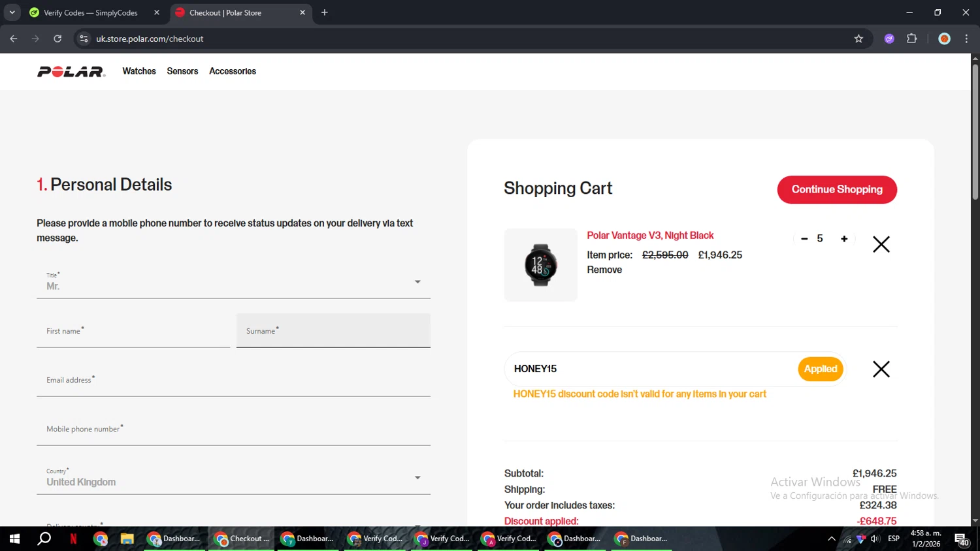Switch to Verify Codes — SimplyCodes tab

click(x=90, y=12)
